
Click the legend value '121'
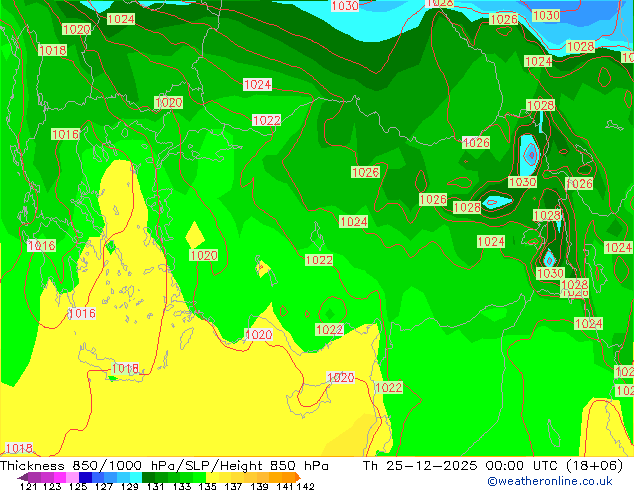[28, 486]
